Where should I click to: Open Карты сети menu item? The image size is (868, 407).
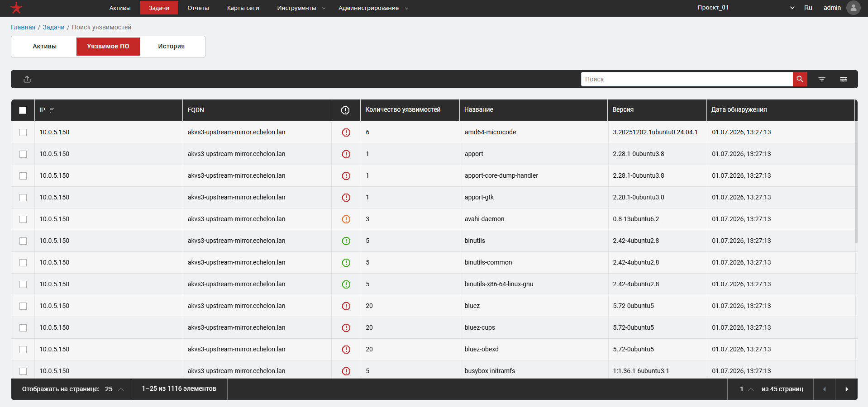(x=243, y=8)
